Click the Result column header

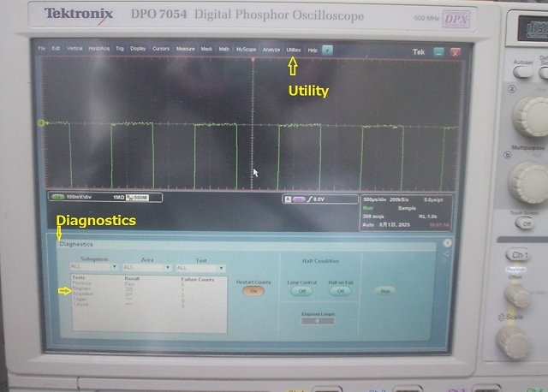132,278
